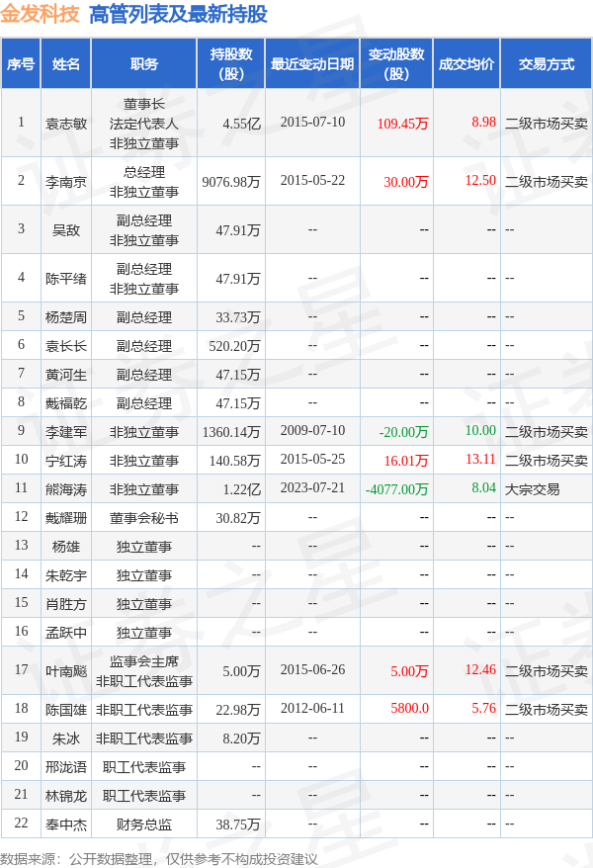Select the name 熊海涛

tap(66, 489)
